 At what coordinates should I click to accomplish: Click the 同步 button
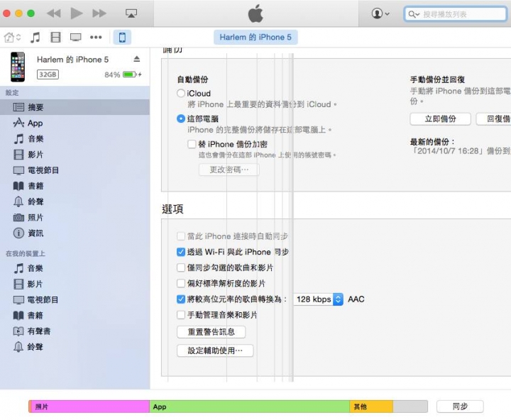[x=460, y=407]
